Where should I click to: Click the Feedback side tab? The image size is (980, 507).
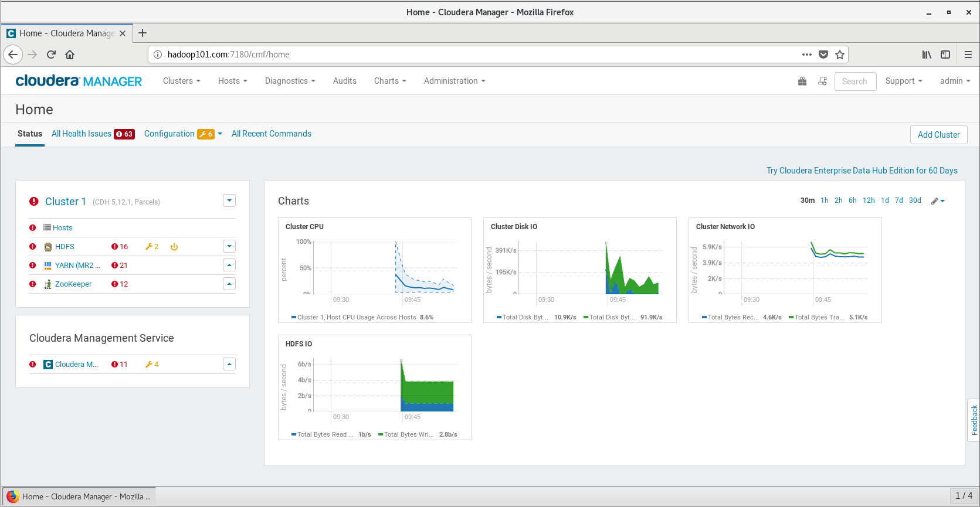974,420
